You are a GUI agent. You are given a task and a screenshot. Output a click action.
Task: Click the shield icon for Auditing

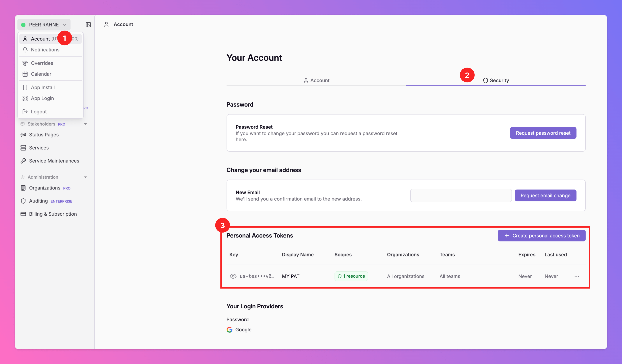point(23,201)
